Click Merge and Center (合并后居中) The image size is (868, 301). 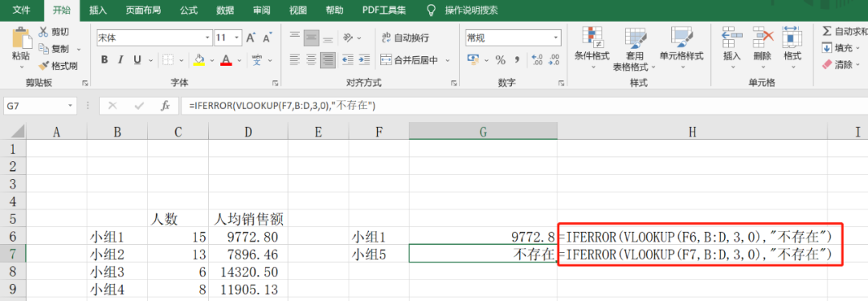(410, 59)
